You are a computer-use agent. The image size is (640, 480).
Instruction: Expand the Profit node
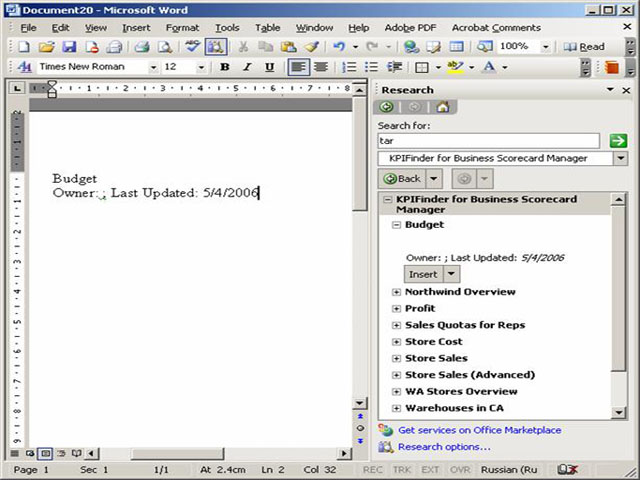coord(396,309)
